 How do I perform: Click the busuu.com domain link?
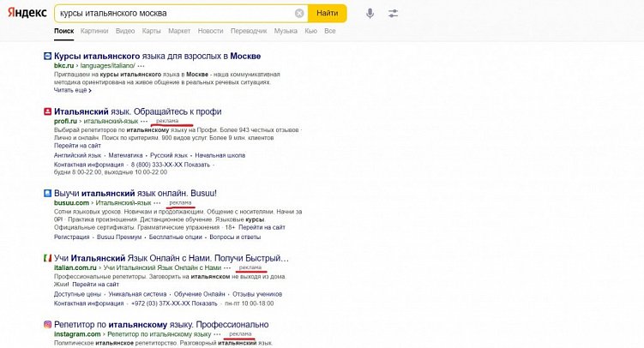click(71, 203)
